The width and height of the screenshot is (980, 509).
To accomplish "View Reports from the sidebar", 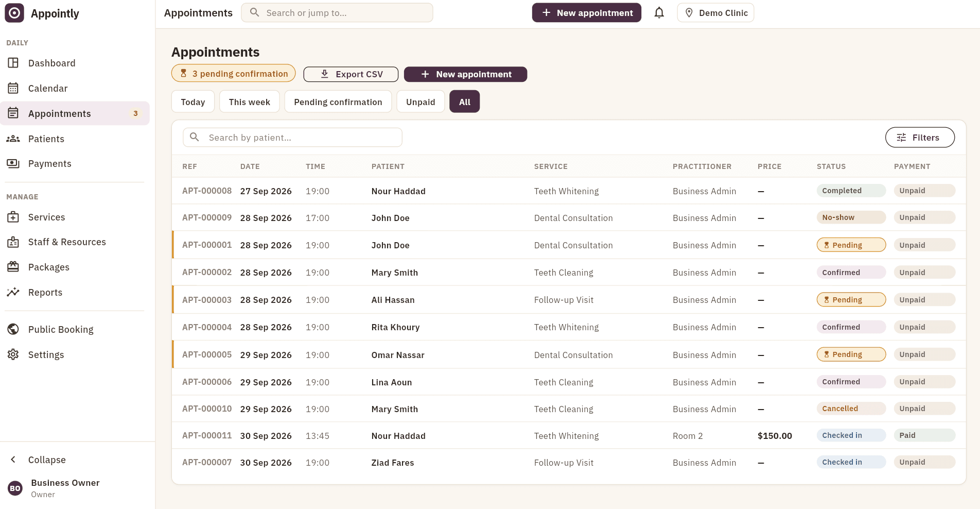I will pos(75,292).
